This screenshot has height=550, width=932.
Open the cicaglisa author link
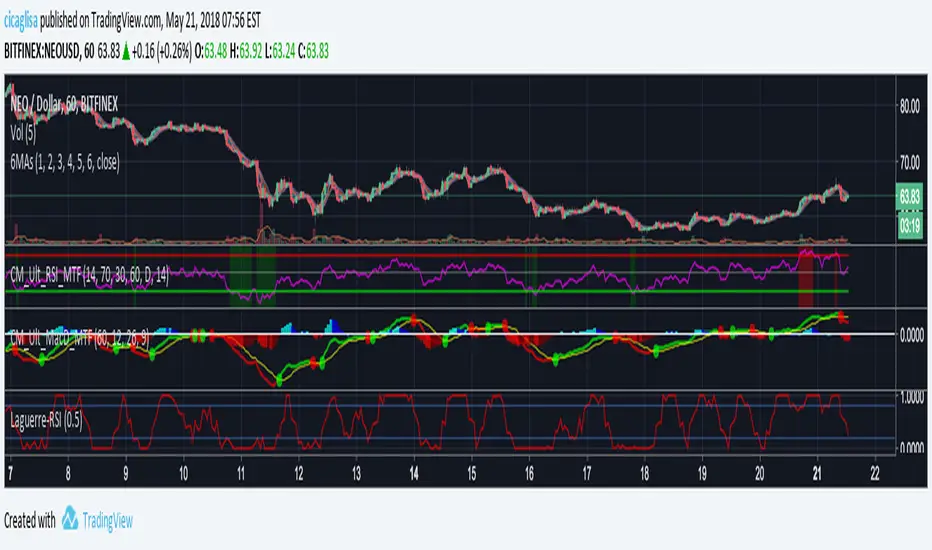click(x=21, y=21)
